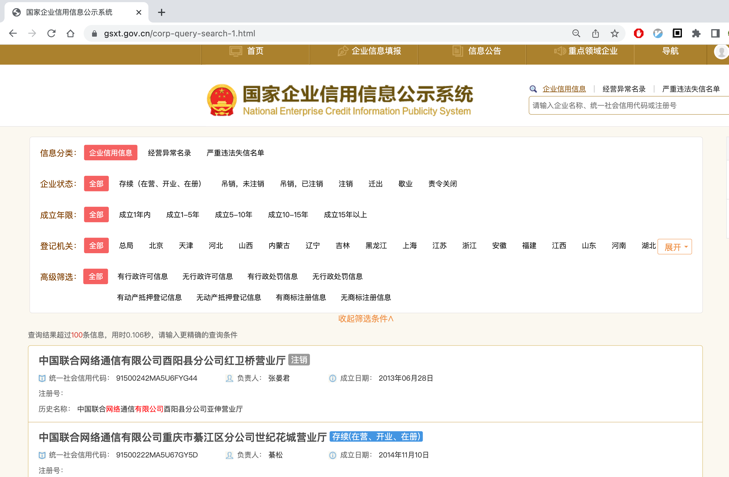Image resolution: width=729 pixels, height=477 pixels.
Task: Collapse filters via 收起筛选条件
Action: (x=366, y=318)
